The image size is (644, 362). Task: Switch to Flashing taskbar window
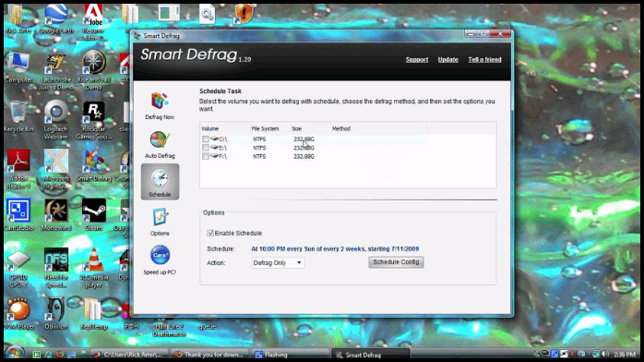290,355
